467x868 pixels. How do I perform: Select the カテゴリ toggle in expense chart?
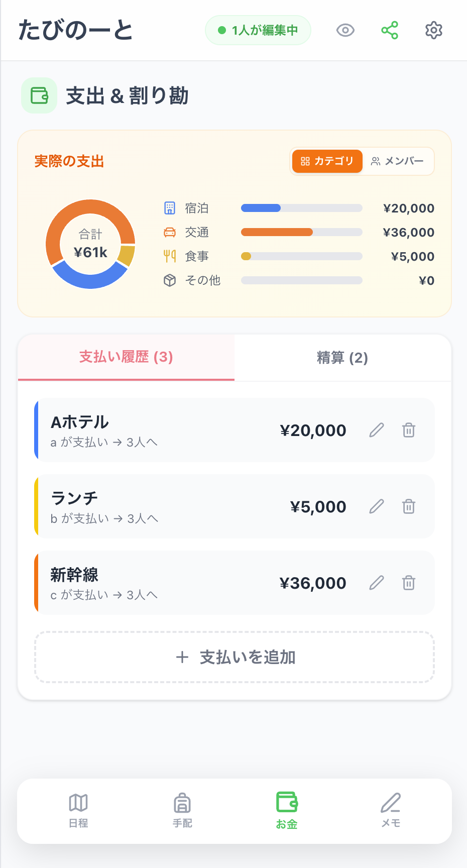pyautogui.click(x=326, y=161)
